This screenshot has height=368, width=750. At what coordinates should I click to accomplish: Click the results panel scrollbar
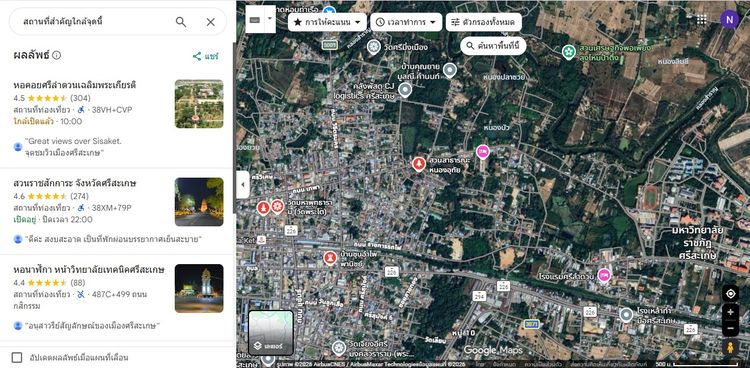[x=234, y=127]
